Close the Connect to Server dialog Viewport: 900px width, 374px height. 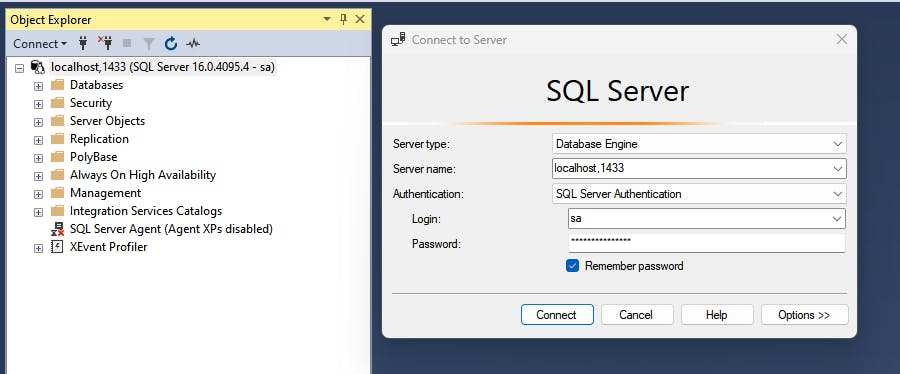pyautogui.click(x=841, y=40)
